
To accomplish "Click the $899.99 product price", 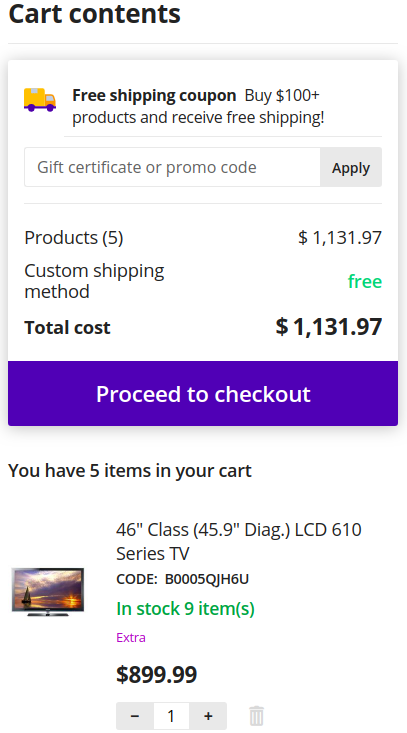I will (157, 674).
